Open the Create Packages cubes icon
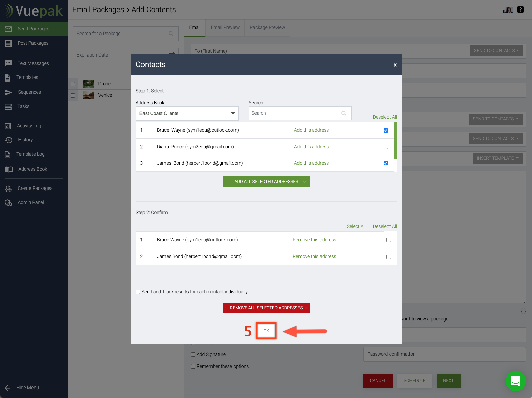The width and height of the screenshot is (532, 398). 8,189
